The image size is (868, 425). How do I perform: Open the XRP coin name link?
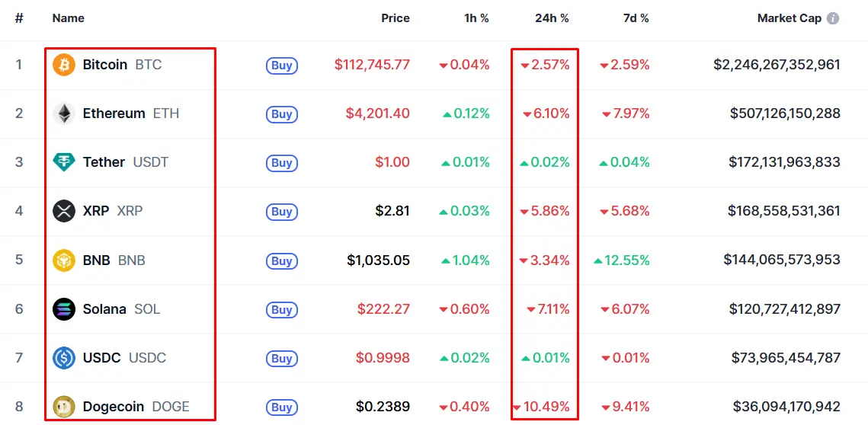(113, 211)
